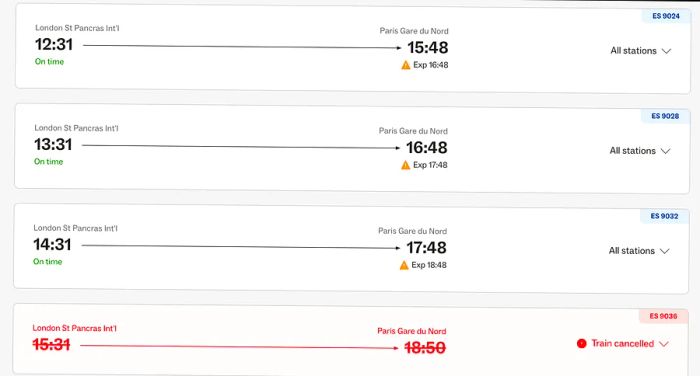700x376 pixels.
Task: Click the Exp 17:48 expected arrival text
Action: point(430,165)
